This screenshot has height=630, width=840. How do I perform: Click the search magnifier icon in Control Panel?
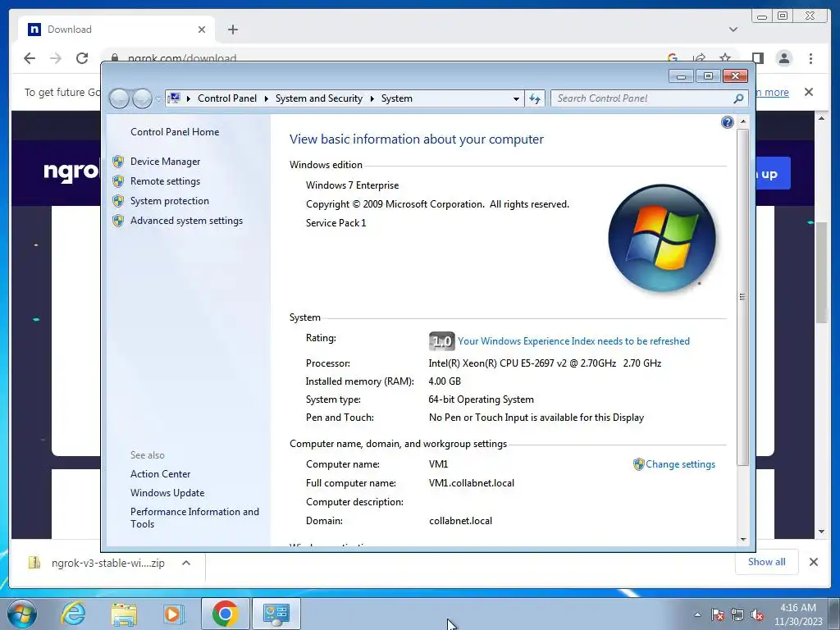tap(739, 98)
